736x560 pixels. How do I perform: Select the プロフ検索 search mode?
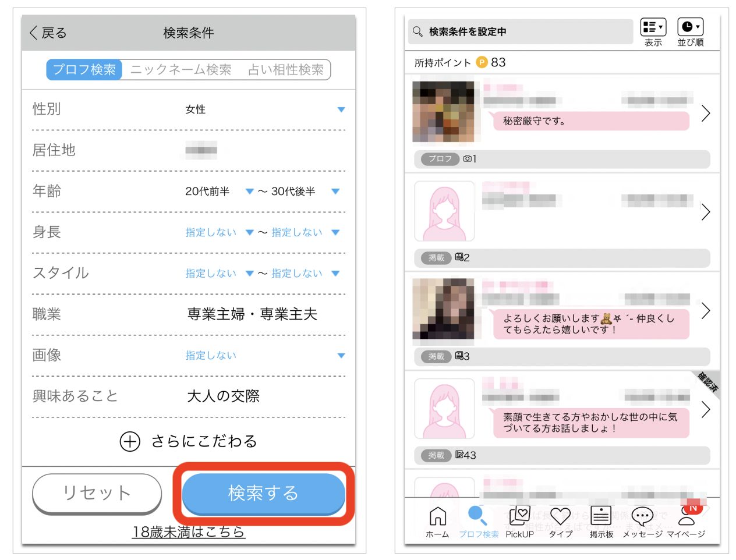84,70
